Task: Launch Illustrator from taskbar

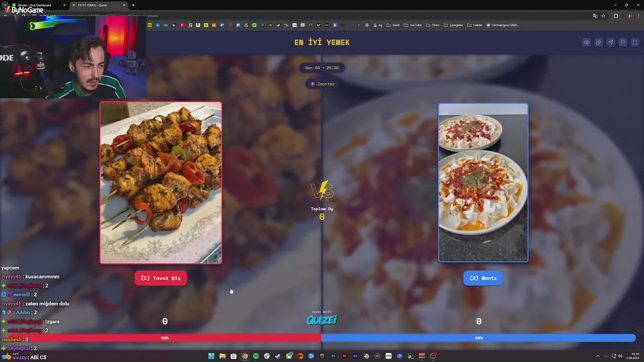Action: (x=344, y=356)
